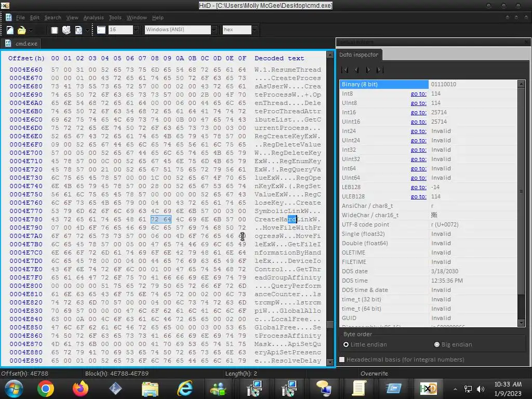This screenshot has height=399, width=532.
Task: Launch Internet Explorer from taskbar
Action: click(185, 389)
